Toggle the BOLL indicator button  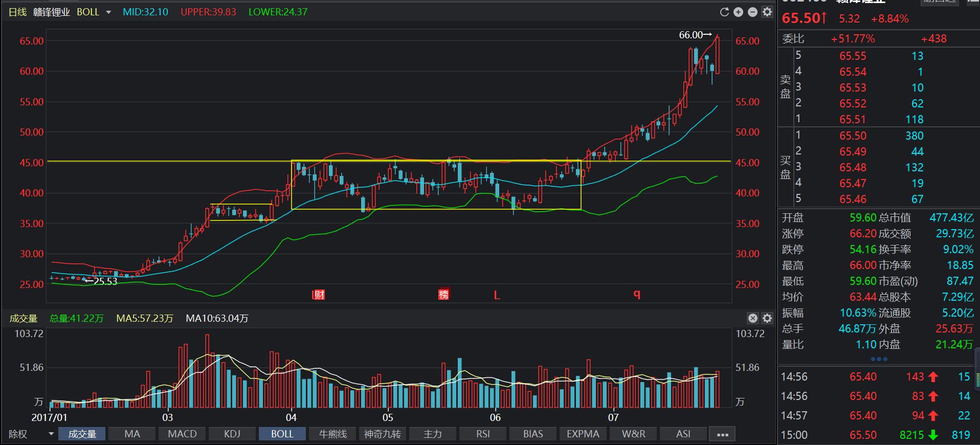(x=282, y=434)
